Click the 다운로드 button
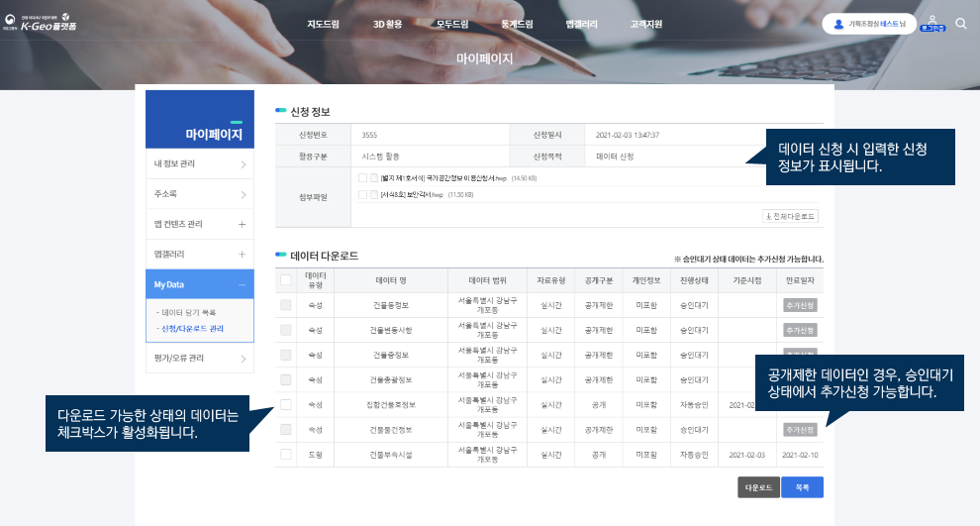The width and height of the screenshot is (980, 526). tap(758, 488)
